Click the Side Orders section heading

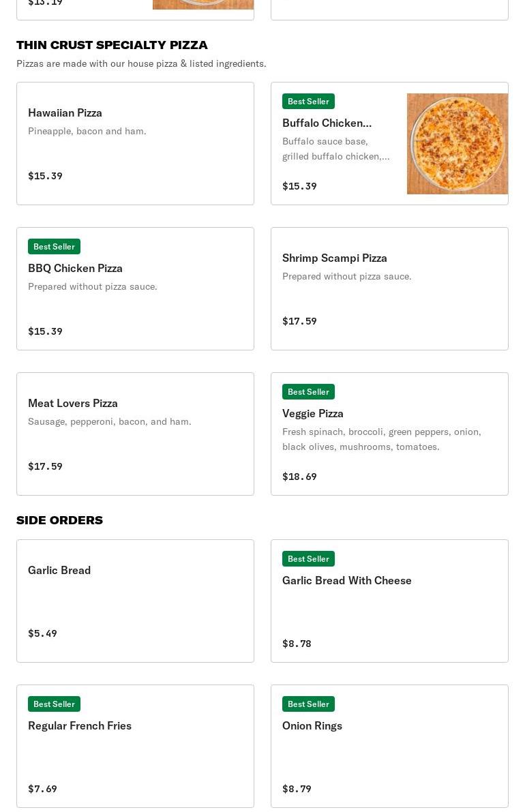[59, 520]
